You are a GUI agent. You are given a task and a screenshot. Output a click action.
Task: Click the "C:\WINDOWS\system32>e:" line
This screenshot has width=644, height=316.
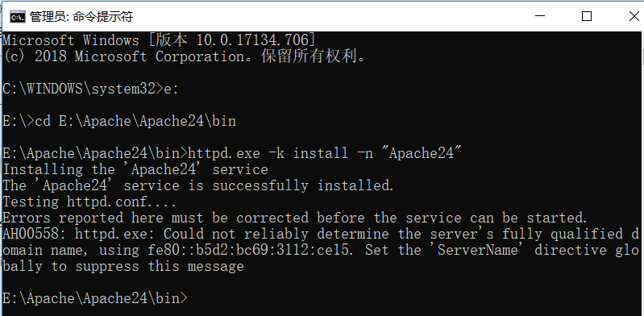click(91, 89)
